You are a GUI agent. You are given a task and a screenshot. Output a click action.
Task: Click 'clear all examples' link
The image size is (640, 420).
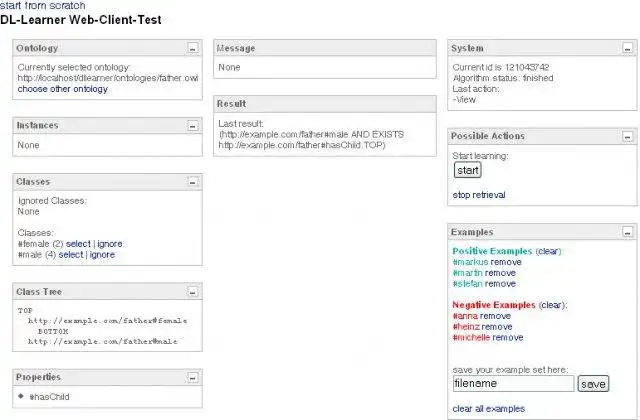489,409
